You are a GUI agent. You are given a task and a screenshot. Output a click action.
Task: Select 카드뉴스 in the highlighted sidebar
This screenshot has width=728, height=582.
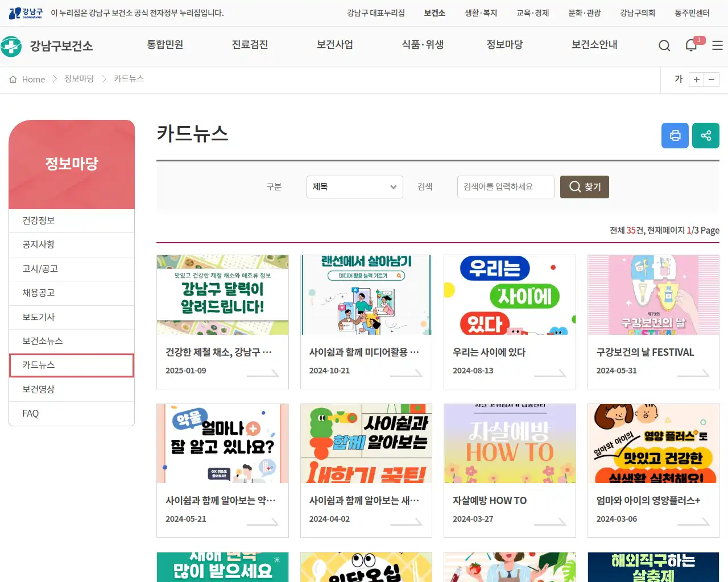(x=72, y=365)
